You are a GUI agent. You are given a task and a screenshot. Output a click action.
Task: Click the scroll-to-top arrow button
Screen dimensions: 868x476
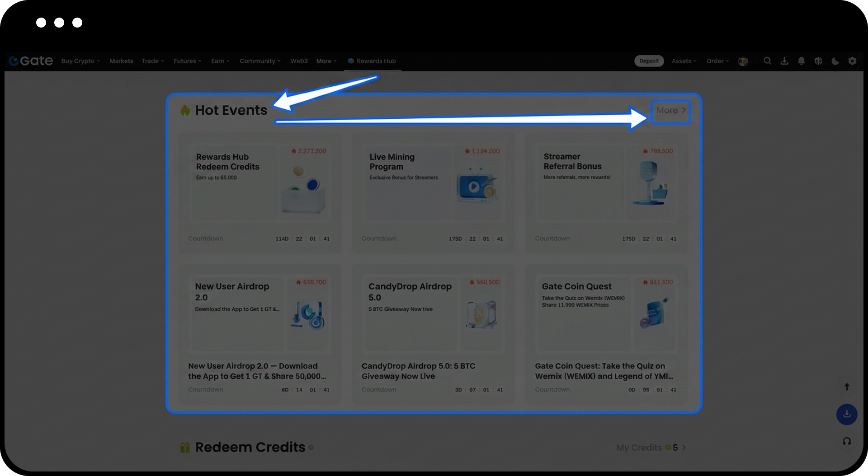point(847,387)
